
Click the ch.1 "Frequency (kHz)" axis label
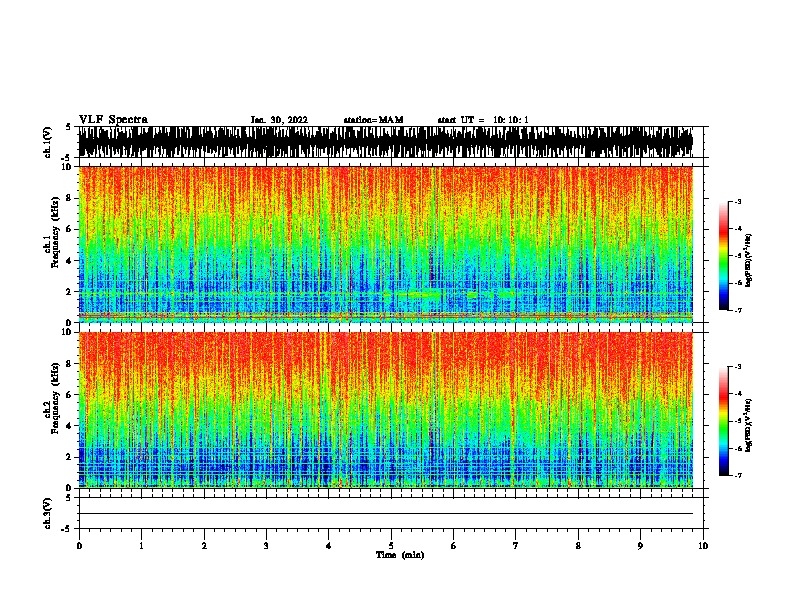[x=55, y=232]
